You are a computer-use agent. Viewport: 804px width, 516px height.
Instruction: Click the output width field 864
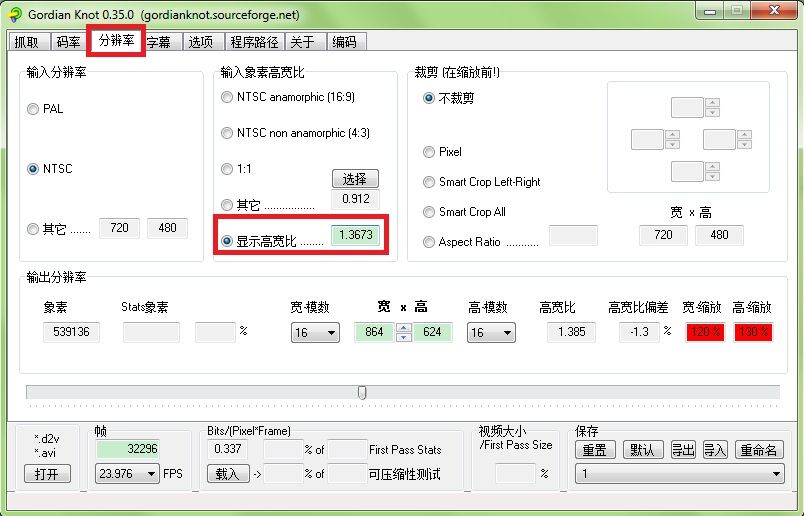coord(374,332)
